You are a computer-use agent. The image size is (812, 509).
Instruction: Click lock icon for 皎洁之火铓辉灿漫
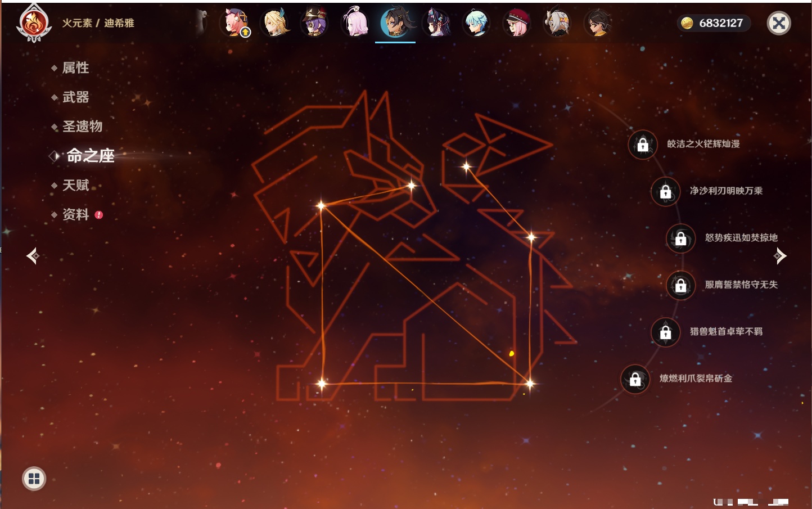tap(643, 145)
